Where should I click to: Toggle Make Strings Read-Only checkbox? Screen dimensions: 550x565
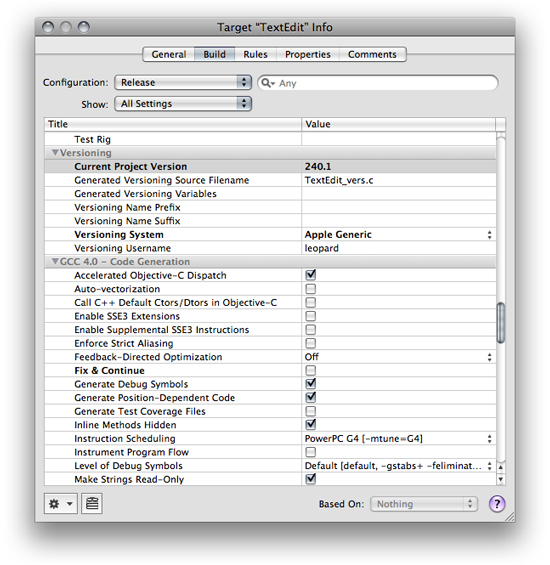(x=310, y=479)
